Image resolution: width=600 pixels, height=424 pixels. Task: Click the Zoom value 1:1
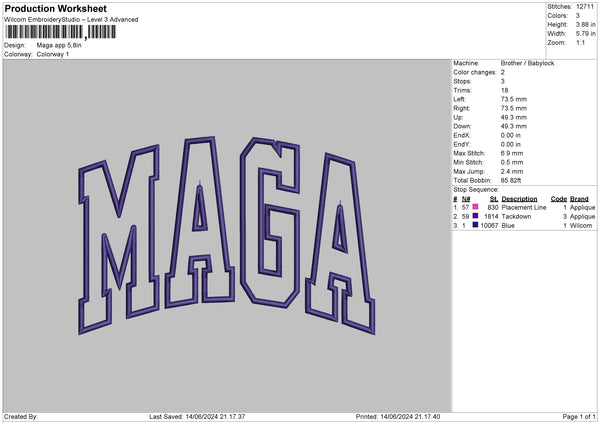tap(580, 42)
